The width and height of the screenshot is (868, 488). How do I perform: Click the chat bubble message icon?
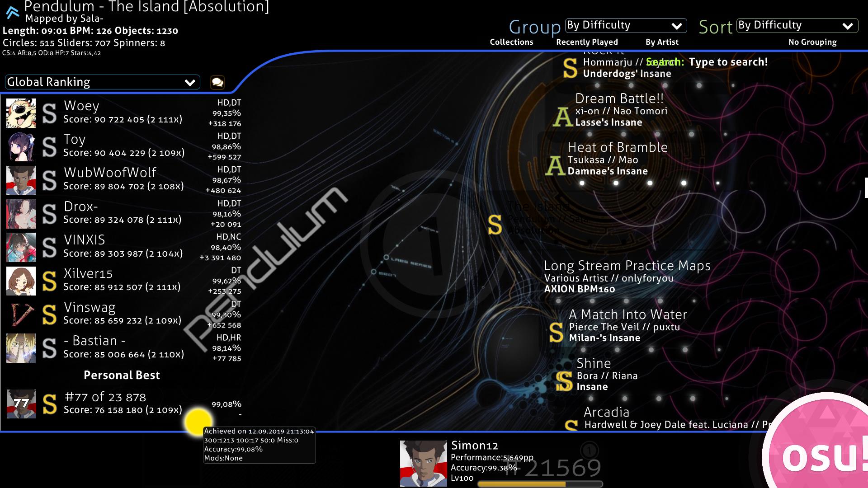point(217,82)
